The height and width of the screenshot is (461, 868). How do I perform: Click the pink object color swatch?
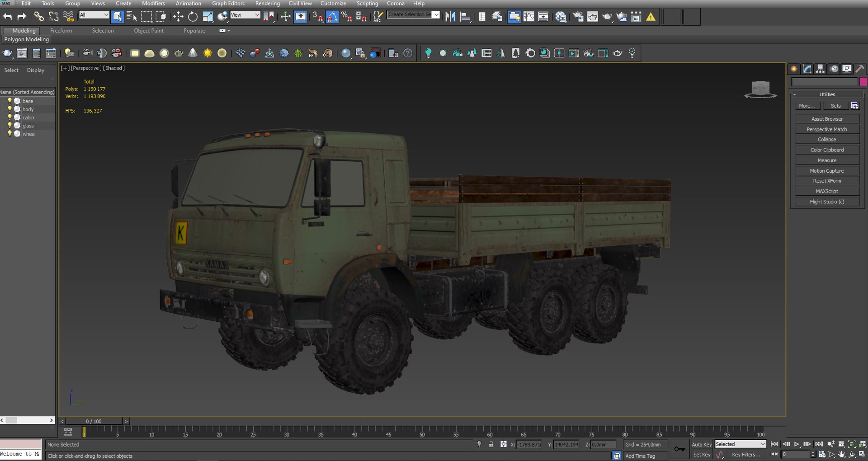point(863,82)
